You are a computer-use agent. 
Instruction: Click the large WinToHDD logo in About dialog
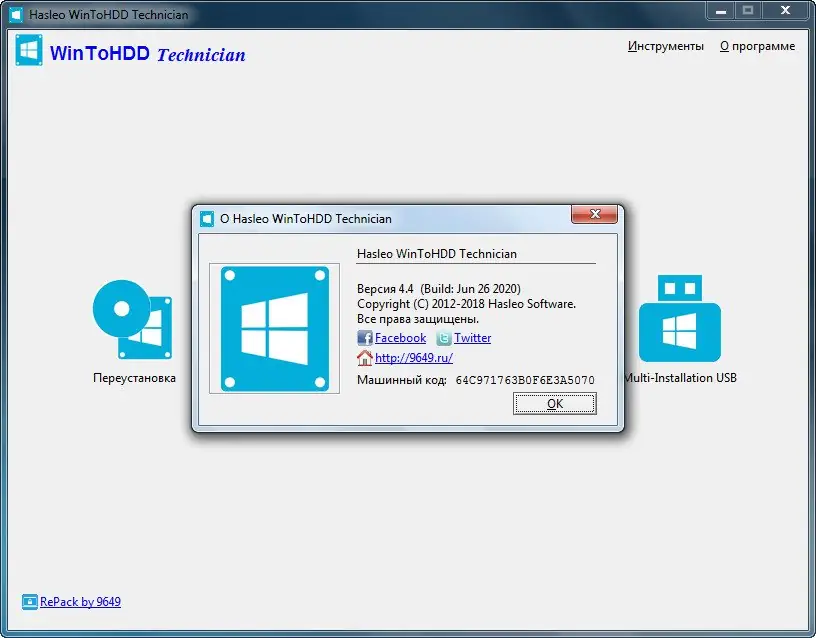275,328
